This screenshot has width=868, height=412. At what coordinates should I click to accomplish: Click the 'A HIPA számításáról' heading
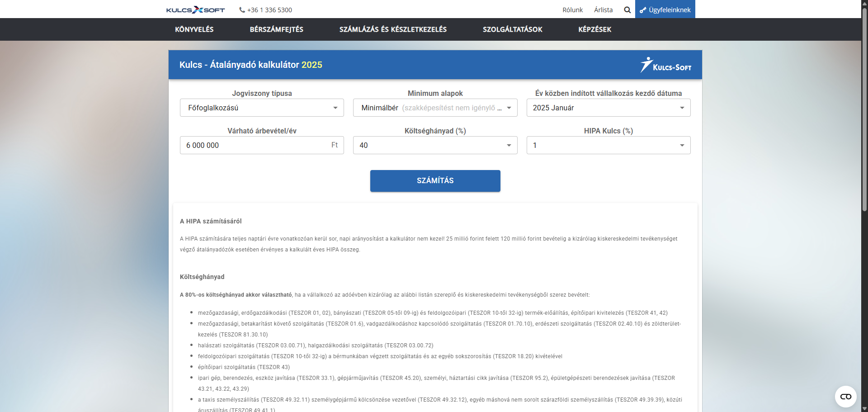click(x=211, y=221)
